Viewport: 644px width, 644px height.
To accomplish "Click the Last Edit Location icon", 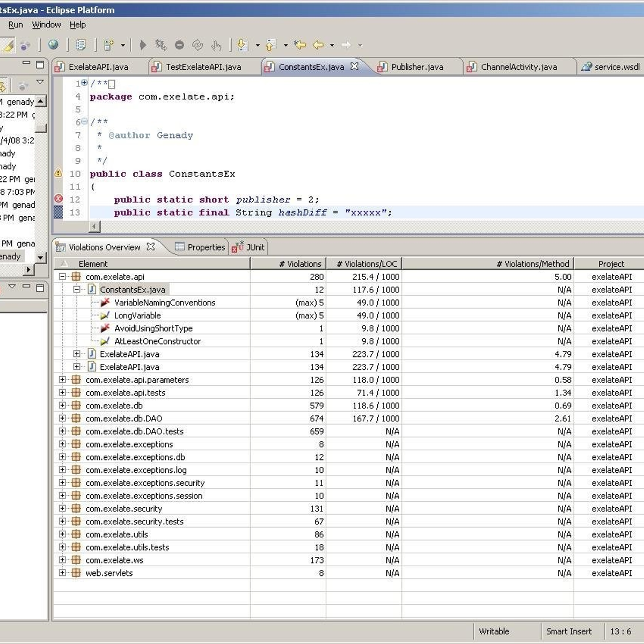I will point(300,45).
